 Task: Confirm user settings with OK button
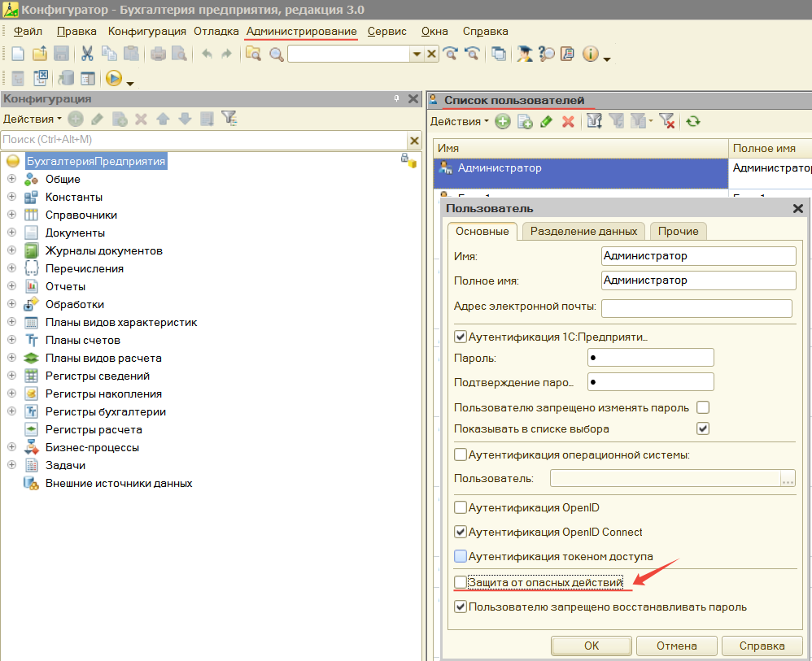pos(592,646)
